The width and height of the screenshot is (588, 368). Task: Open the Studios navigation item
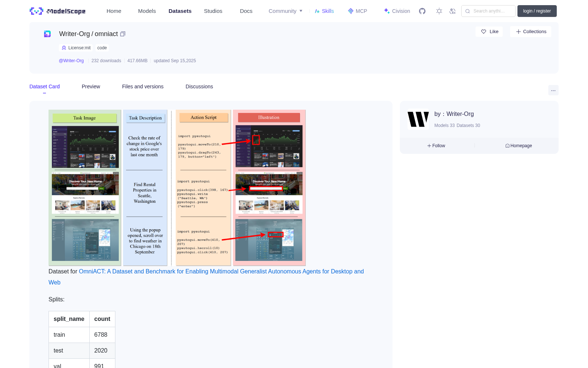[x=213, y=11]
